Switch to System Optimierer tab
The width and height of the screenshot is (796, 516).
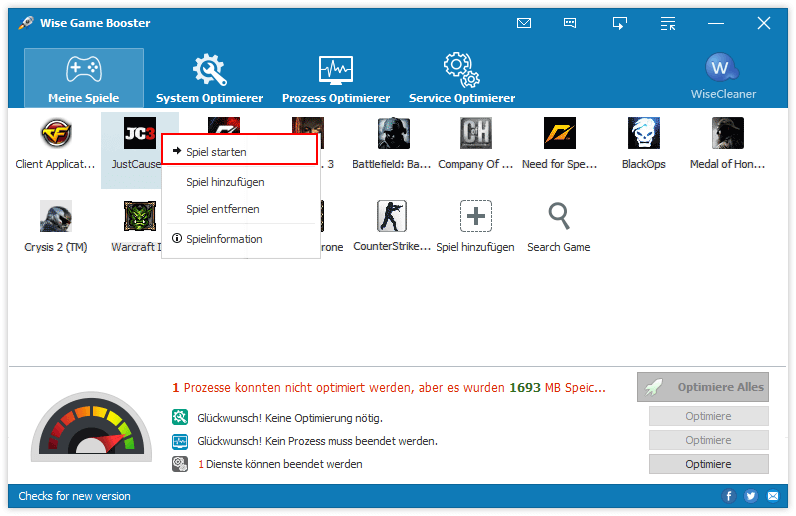[x=209, y=78]
